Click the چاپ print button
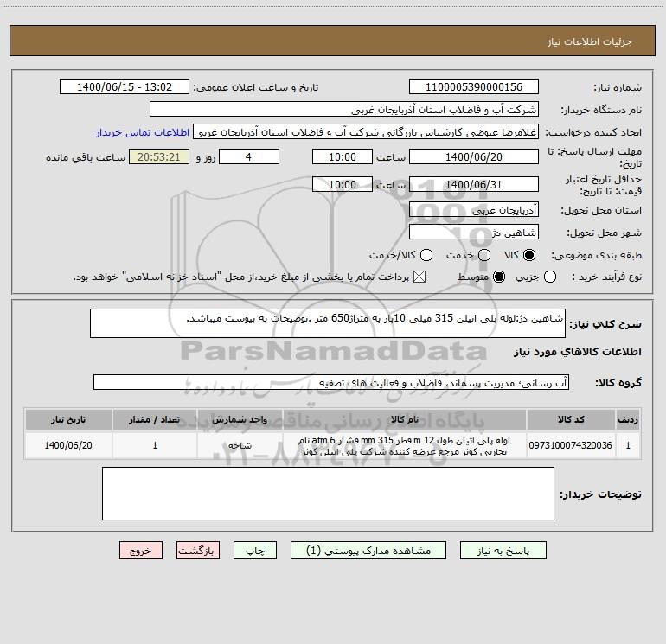The image size is (666, 644). tap(255, 551)
